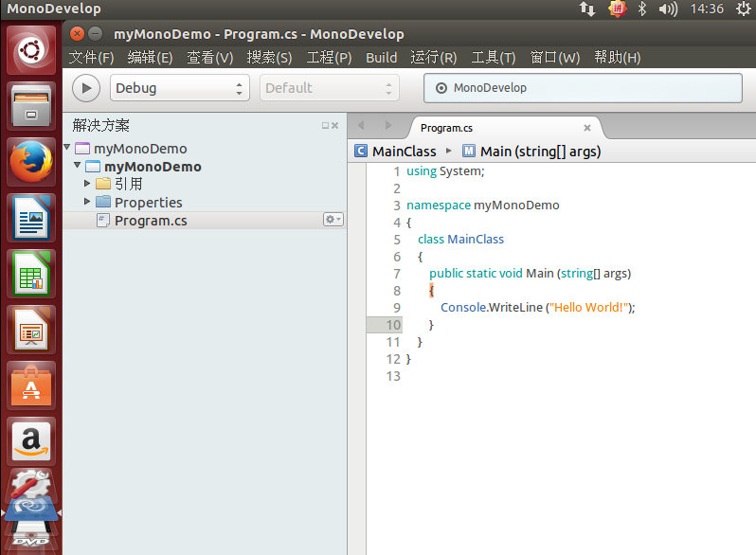Click line number 10 in the gutter

pos(393,325)
